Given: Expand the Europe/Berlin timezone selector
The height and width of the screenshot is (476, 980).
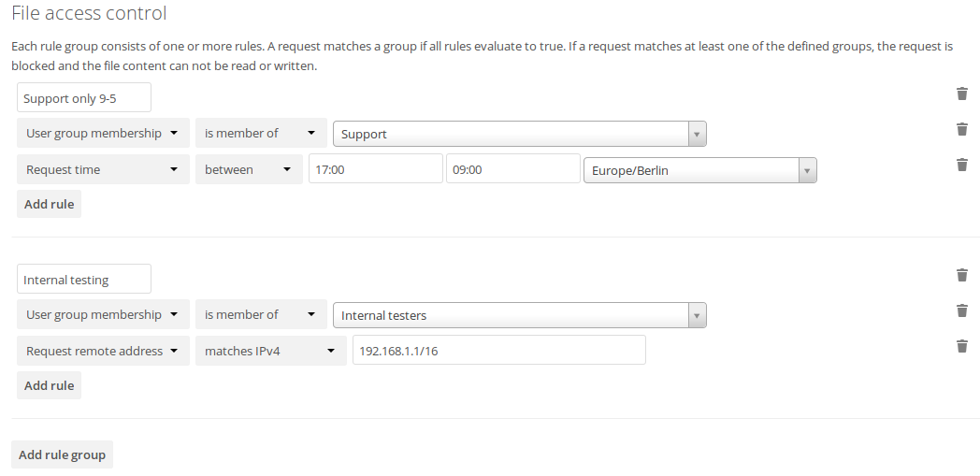Looking at the screenshot, I should click(808, 170).
